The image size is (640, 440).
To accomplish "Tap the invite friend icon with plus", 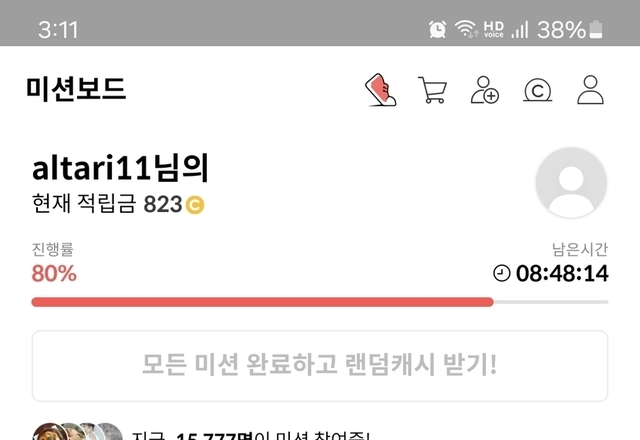I will [484, 89].
